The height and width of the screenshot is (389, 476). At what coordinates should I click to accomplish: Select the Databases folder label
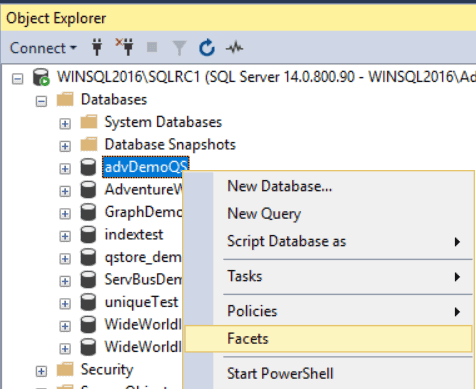pos(114,100)
